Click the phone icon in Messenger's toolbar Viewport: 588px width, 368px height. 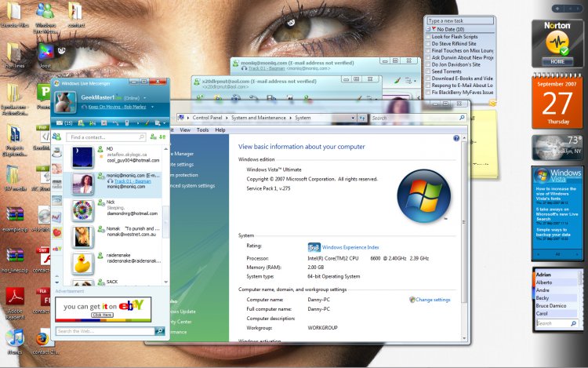127,122
